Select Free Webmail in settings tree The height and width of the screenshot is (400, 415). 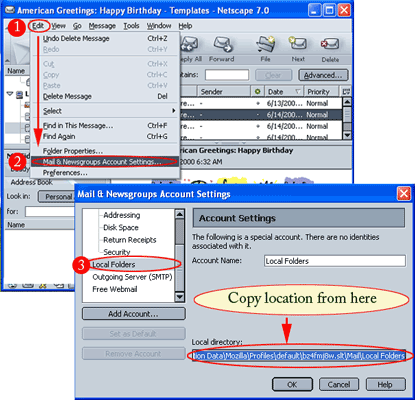click(115, 289)
